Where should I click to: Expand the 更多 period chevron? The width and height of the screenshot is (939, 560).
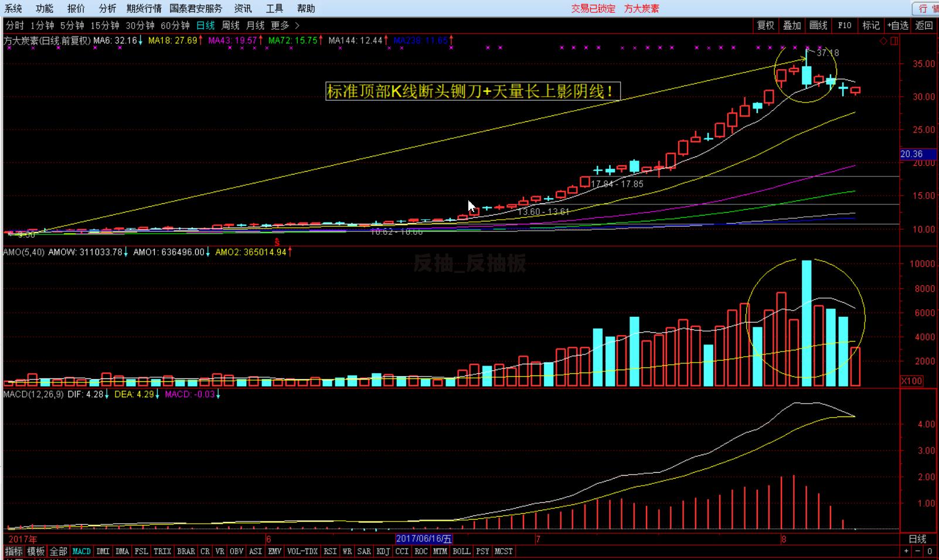[297, 25]
